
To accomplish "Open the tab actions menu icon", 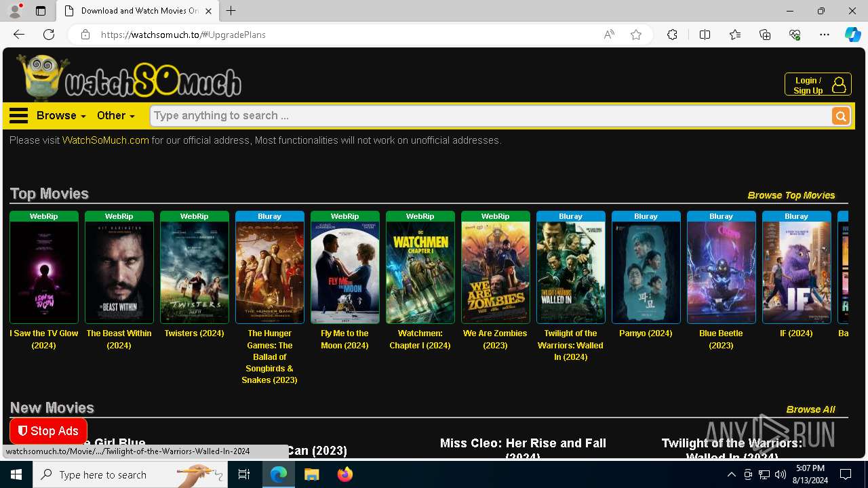I will tap(41, 11).
